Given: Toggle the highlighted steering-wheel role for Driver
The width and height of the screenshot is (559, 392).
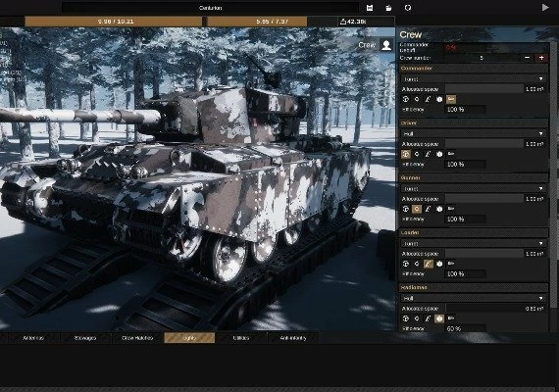Looking at the screenshot, I should pyautogui.click(x=405, y=154).
